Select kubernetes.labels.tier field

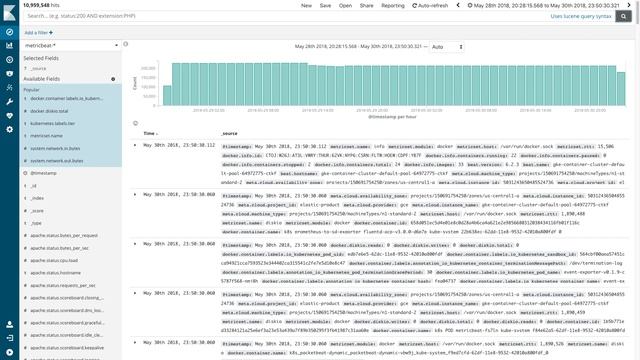[x=53, y=123]
